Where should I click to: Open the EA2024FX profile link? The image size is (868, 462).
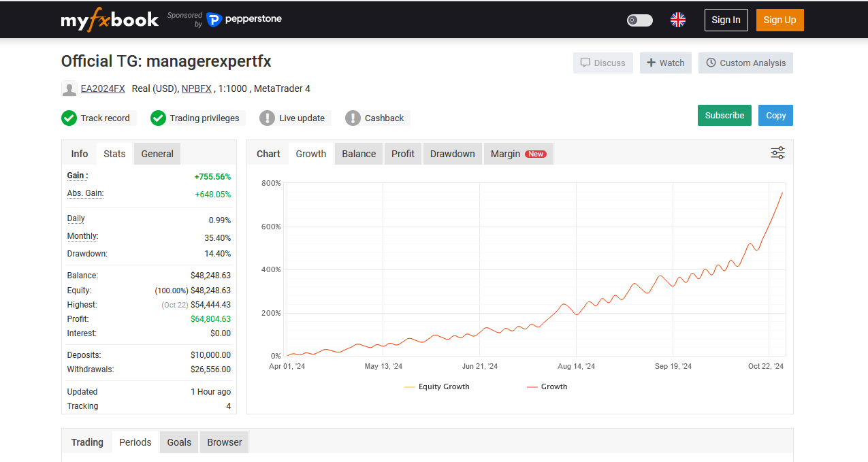coord(103,88)
